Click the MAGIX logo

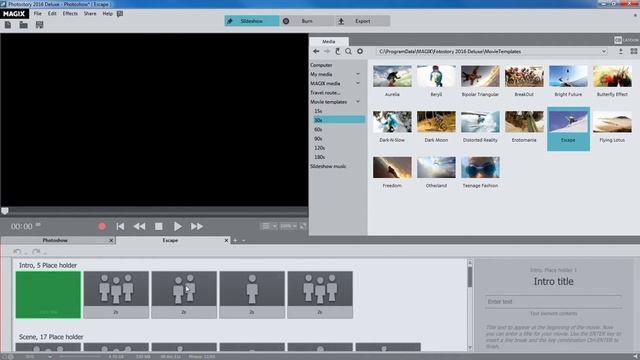pyautogui.click(x=14, y=14)
